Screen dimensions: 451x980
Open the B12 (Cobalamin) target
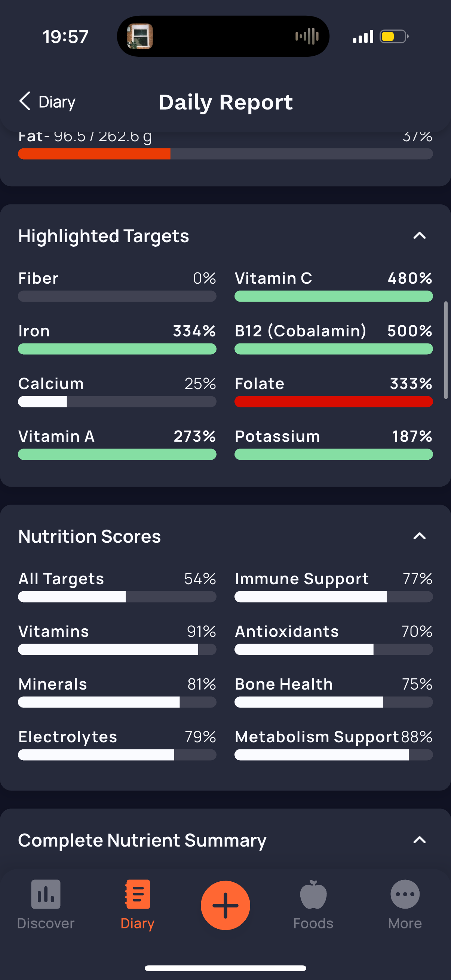(334, 338)
